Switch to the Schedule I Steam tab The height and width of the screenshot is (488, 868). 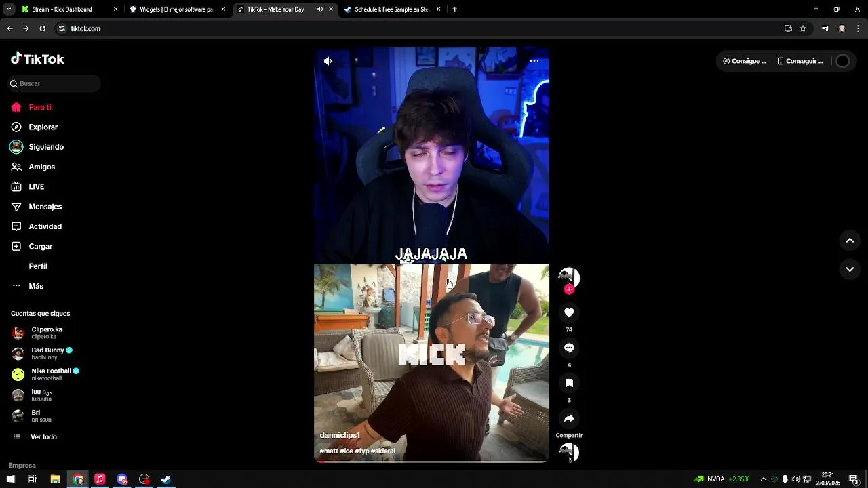(392, 9)
